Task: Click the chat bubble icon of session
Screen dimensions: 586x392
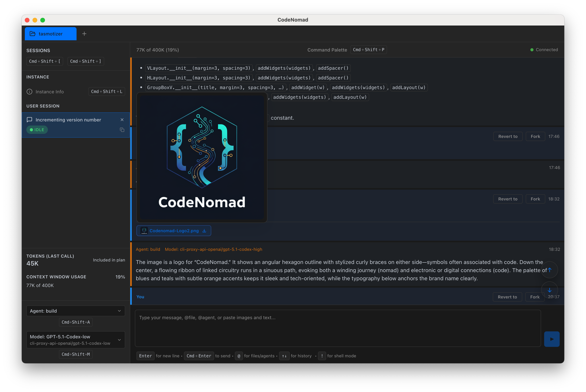Action: [29, 120]
